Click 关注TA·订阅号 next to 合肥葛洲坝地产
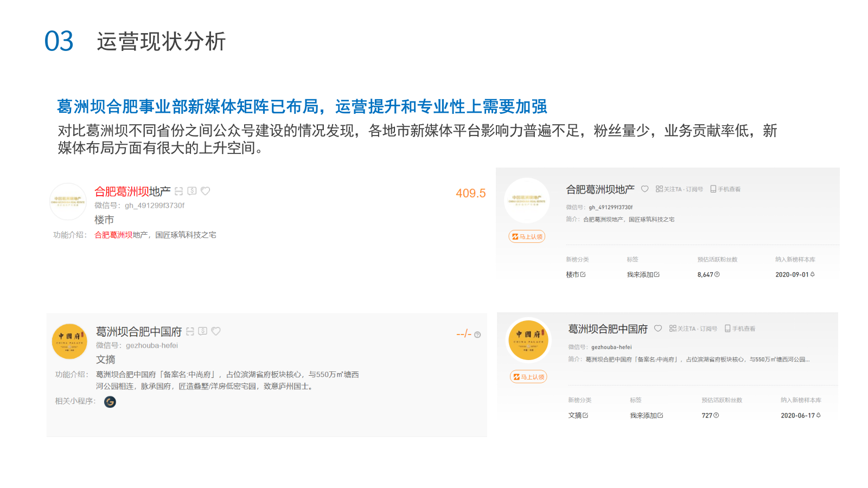Screen dimensions: 868x488 pyautogui.click(x=679, y=189)
